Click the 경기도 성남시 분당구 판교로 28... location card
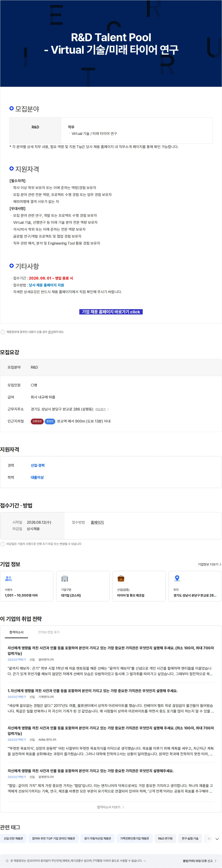This screenshot has height=868, width=222. [195, 586]
